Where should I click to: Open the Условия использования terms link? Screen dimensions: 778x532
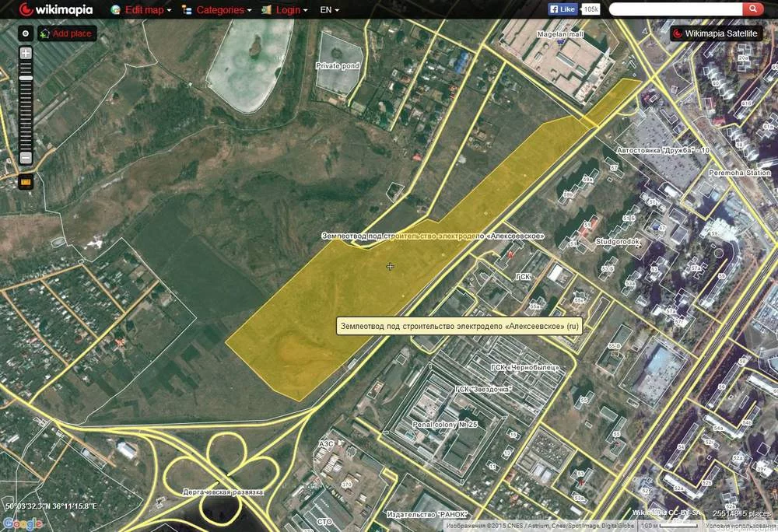741,526
